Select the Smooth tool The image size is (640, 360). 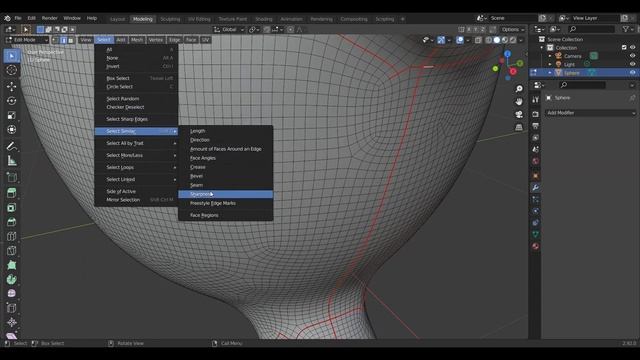click(11, 293)
